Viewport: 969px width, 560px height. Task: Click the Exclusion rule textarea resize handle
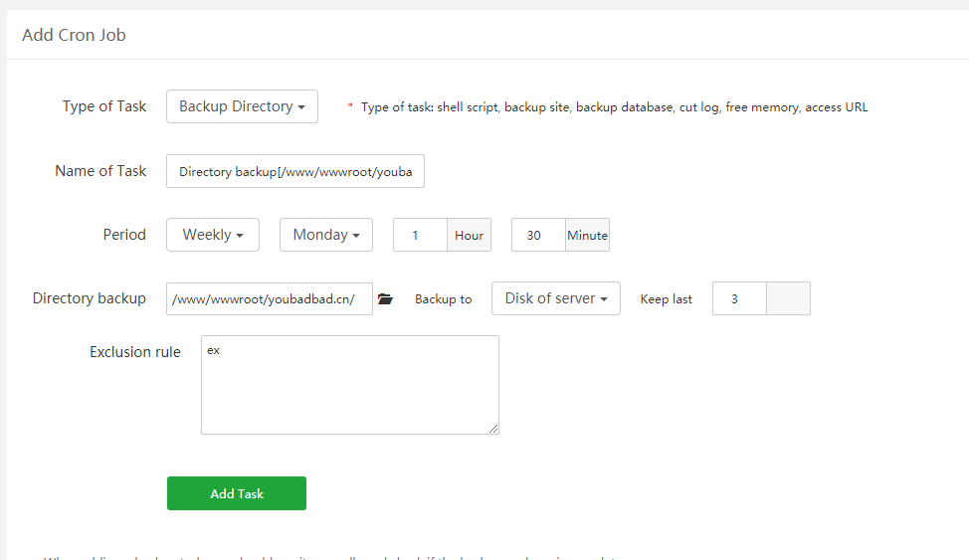tap(493, 429)
